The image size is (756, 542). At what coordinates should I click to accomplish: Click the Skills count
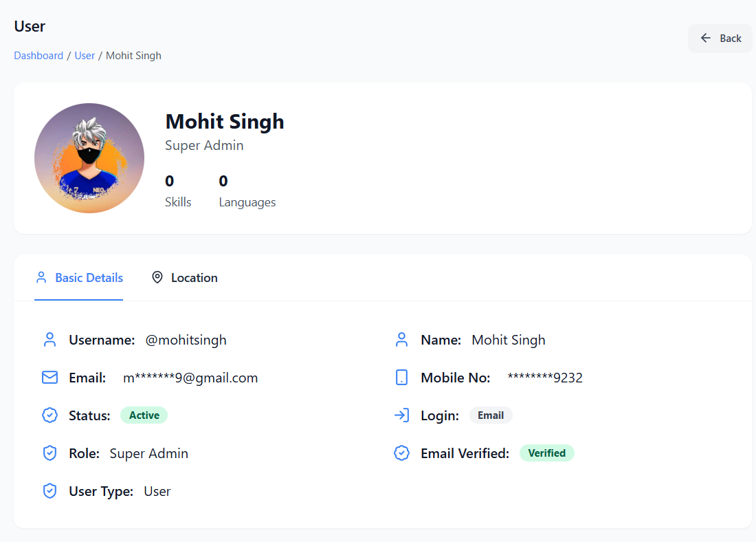(x=170, y=182)
